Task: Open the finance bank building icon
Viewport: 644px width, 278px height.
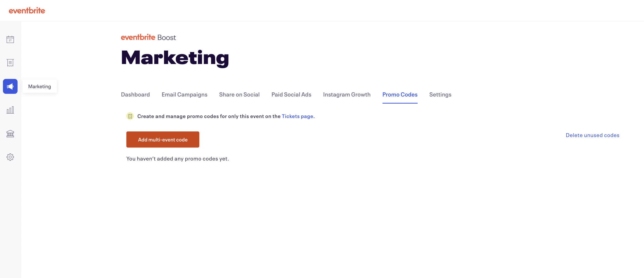Action: [x=10, y=133]
